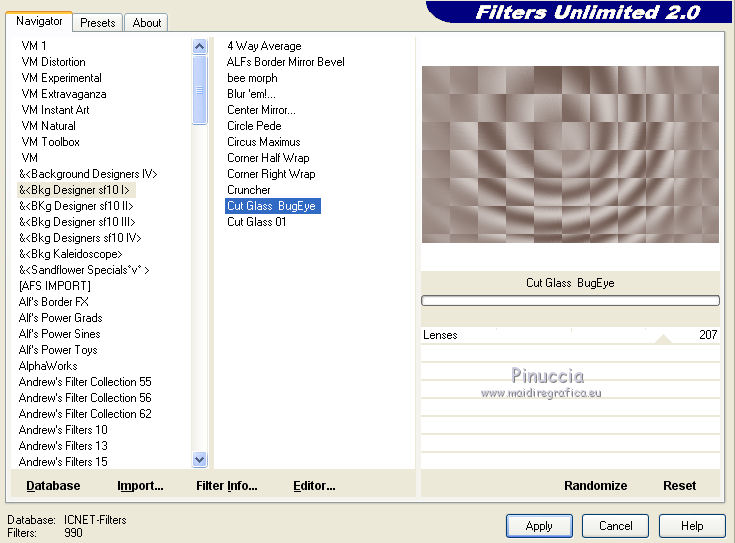Adjust the Lenses slider handle
The image size is (735, 543).
click(x=662, y=339)
